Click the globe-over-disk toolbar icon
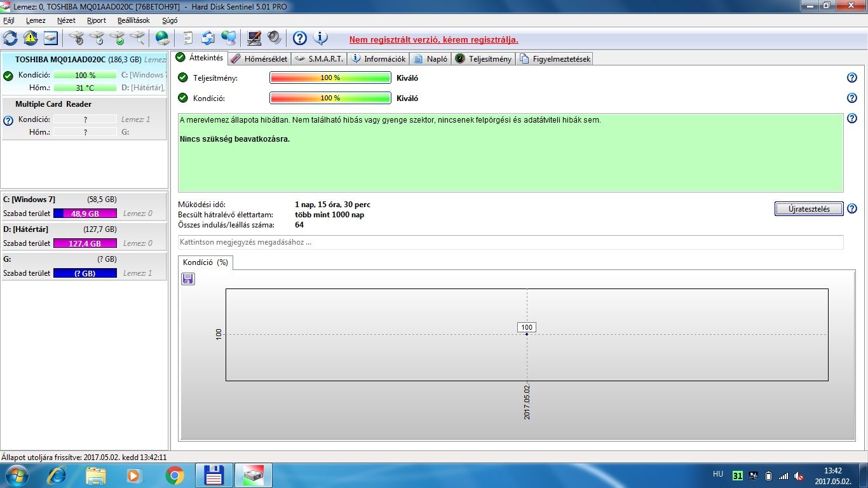 click(163, 38)
